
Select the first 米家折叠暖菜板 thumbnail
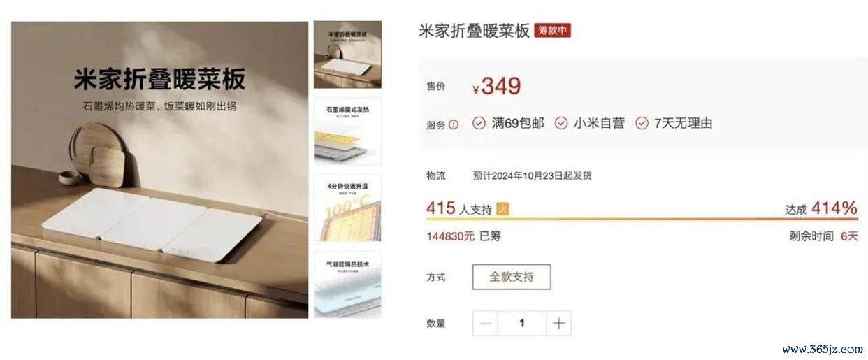347,55
